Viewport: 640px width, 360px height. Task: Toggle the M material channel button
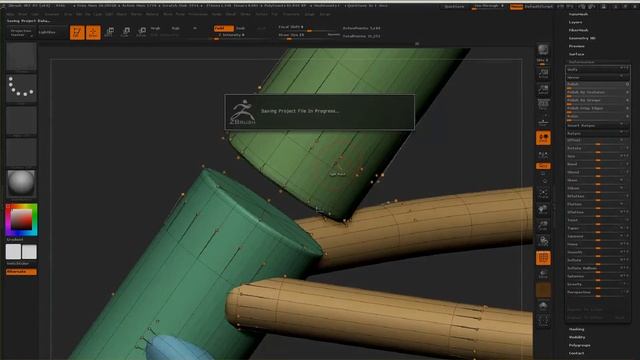195,28
